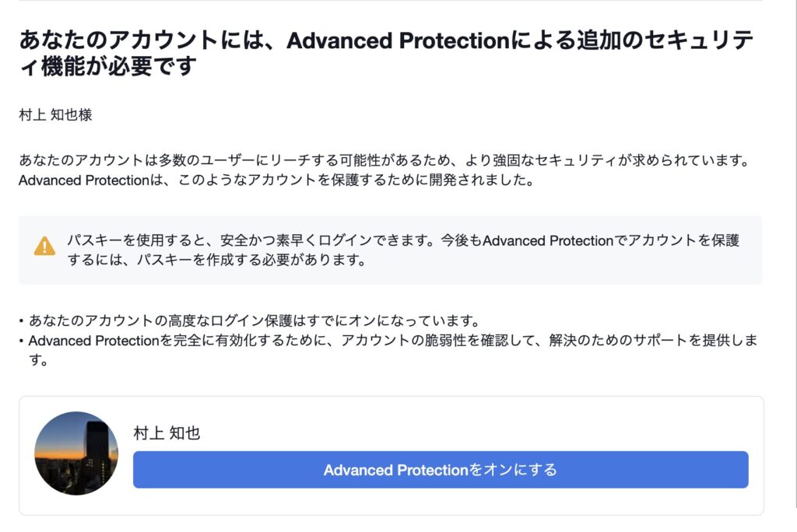797x532 pixels.
Task: Click the heading's second line ending 機能が必要です
Action: point(107,68)
